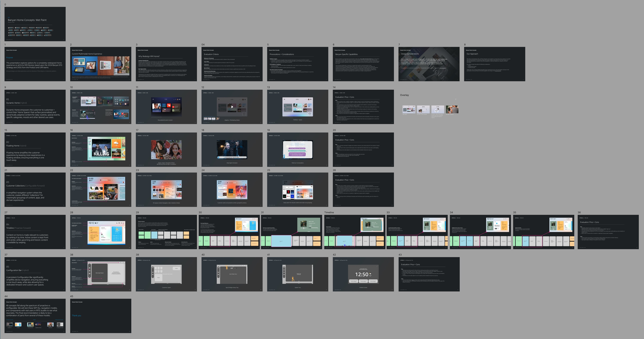The height and width of the screenshot is (339, 644).
Task: Click the play button on slide 12 video
Action: click(x=232, y=107)
